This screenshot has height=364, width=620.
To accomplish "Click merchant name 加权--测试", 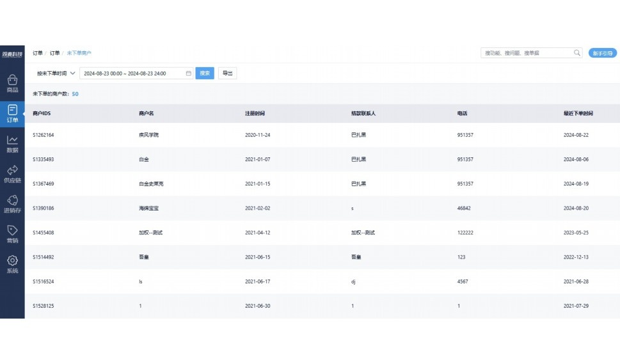I will [x=150, y=233].
